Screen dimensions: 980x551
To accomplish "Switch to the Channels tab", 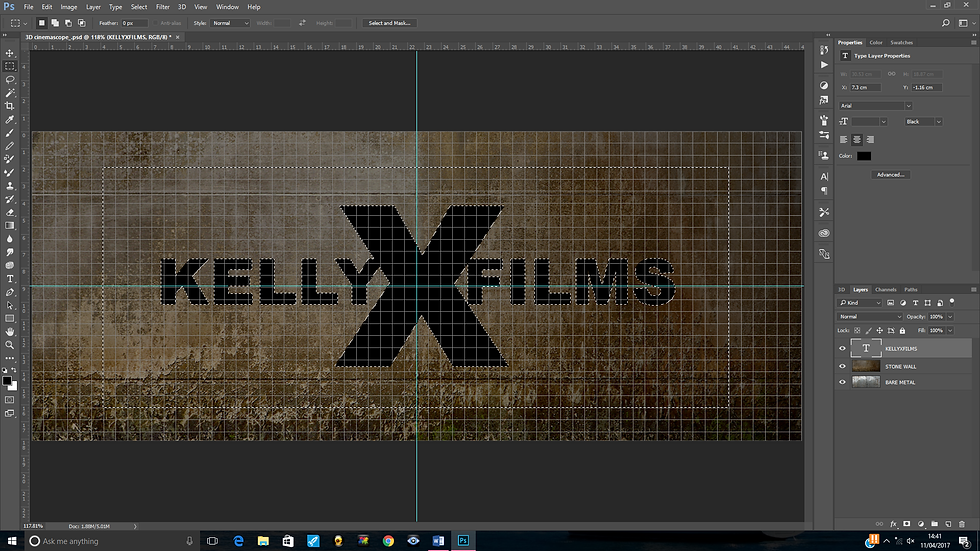I will tap(886, 289).
